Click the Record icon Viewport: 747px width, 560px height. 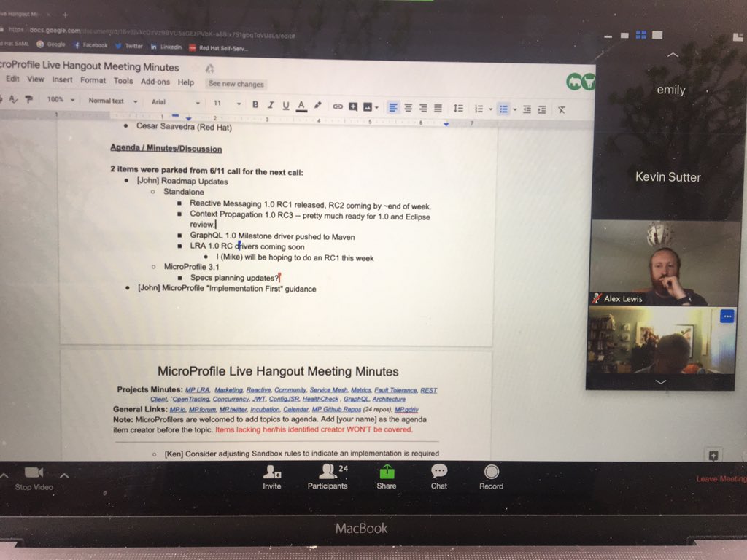pos(491,472)
